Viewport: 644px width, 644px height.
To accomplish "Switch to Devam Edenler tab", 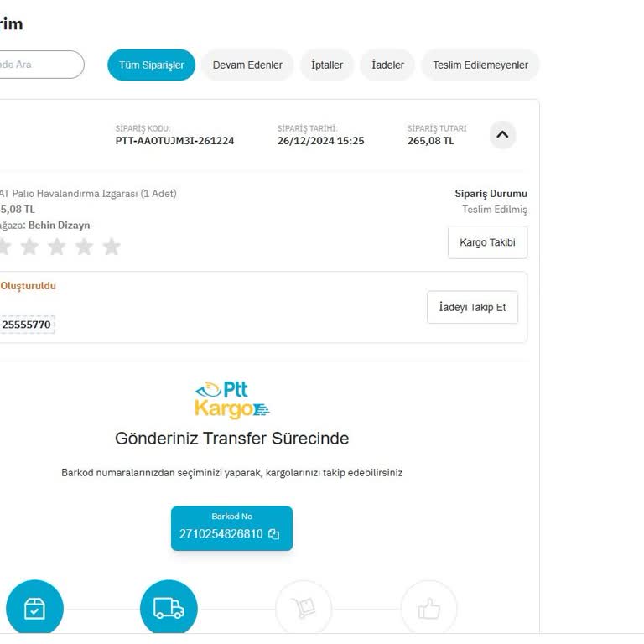I will tap(247, 65).
